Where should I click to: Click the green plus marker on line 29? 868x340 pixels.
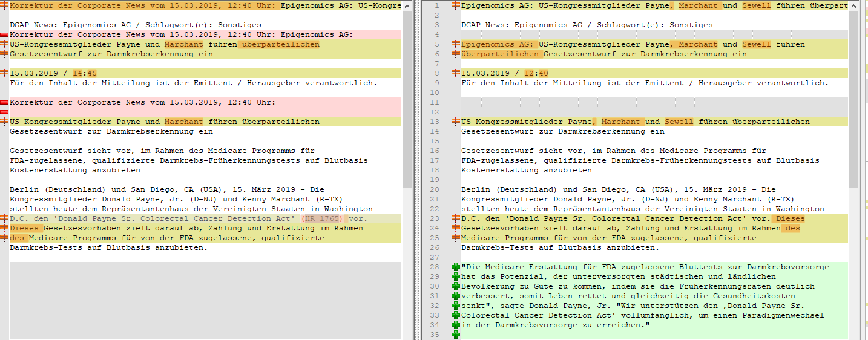455,276
